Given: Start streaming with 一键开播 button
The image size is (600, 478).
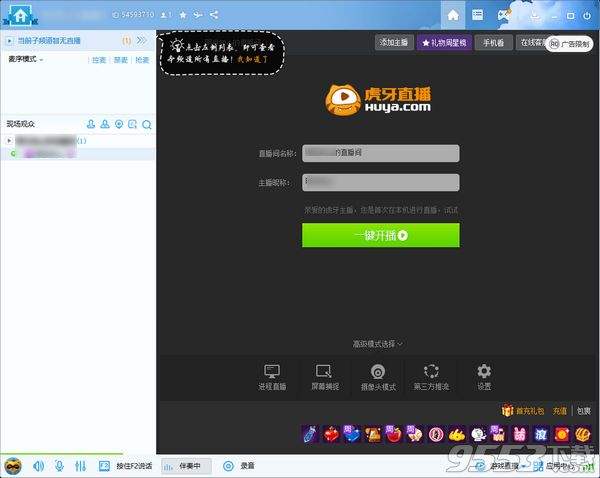Looking at the screenshot, I should point(381,235).
